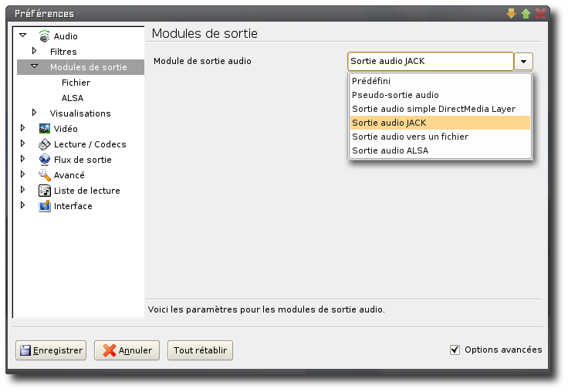The height and width of the screenshot is (392, 568).
Task: Click the Interface category icon
Action: click(x=44, y=206)
